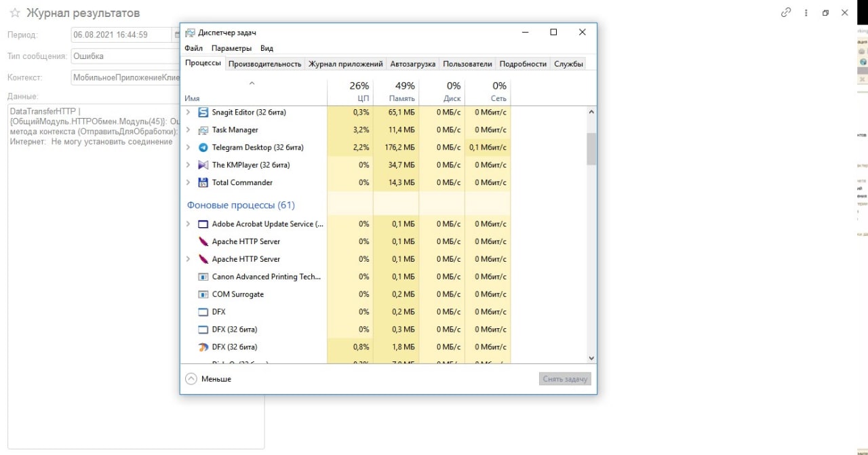Viewport: 868px width, 455px height.
Task: Select the Процессы tab
Action: (203, 63)
